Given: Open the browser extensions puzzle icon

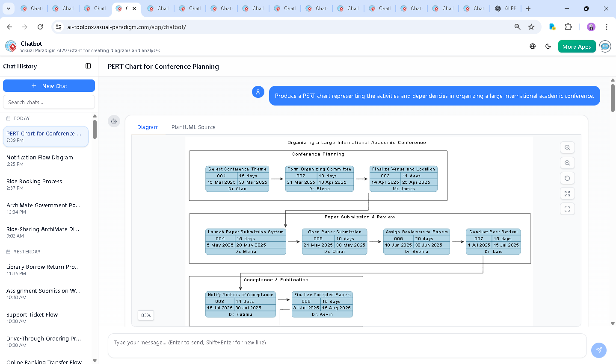Looking at the screenshot, I should [568, 27].
